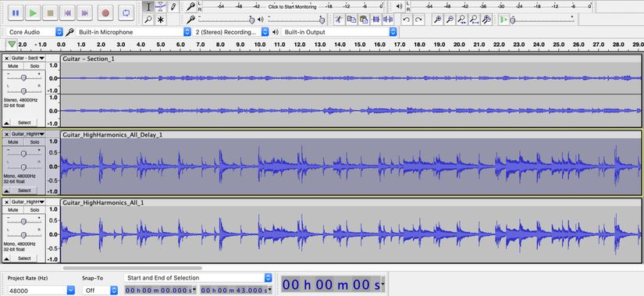This screenshot has width=644, height=296.
Task: Click the Pause transport button
Action: pyautogui.click(x=16, y=12)
